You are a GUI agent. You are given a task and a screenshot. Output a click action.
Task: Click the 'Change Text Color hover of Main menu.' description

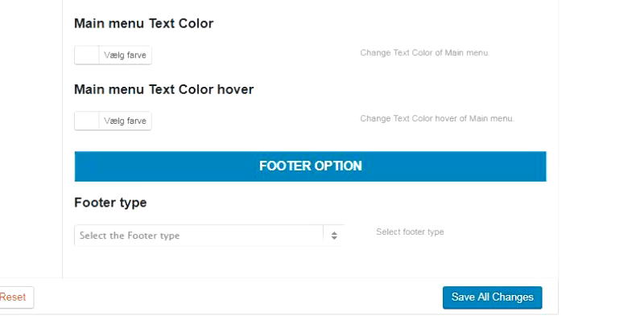[x=436, y=119]
